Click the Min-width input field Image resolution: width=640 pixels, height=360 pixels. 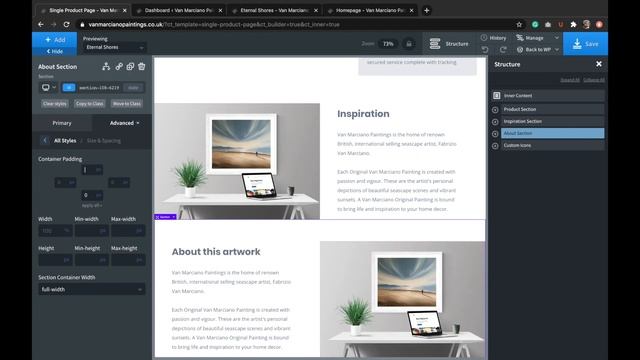91,231
